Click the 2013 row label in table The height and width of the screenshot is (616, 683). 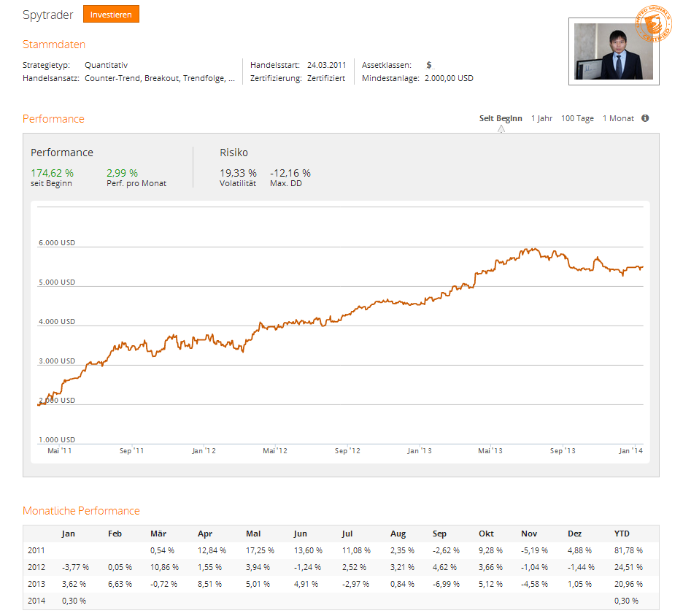tap(36, 583)
